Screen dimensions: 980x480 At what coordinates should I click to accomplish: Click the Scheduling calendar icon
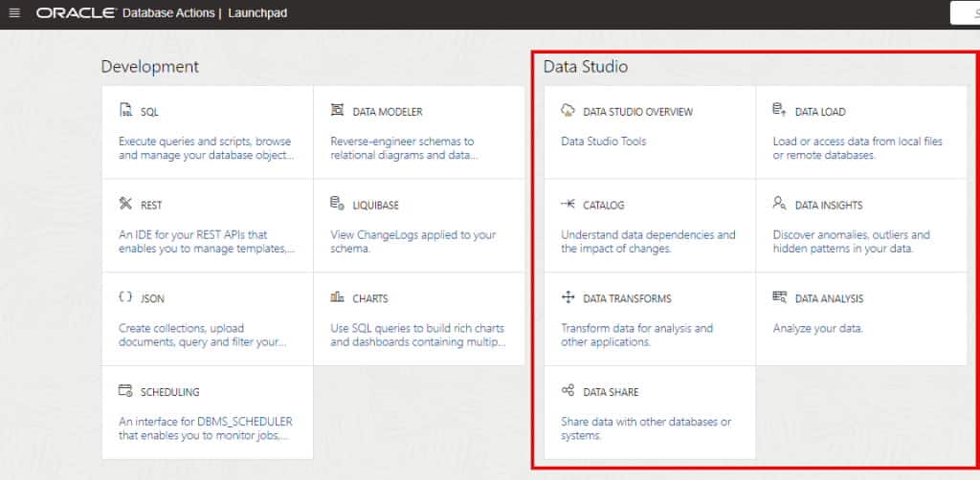(x=125, y=391)
